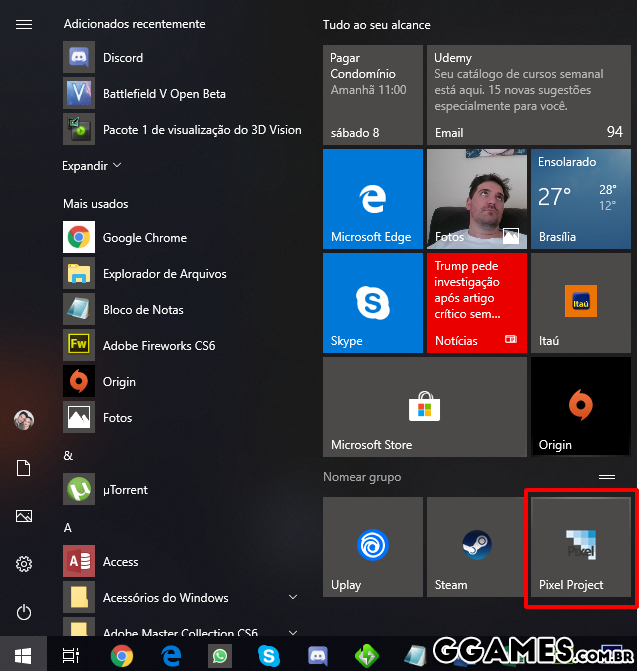Screen dimensions: 639x671
Task: Click the 'Adicionados recentemente' header
Action: click(134, 24)
